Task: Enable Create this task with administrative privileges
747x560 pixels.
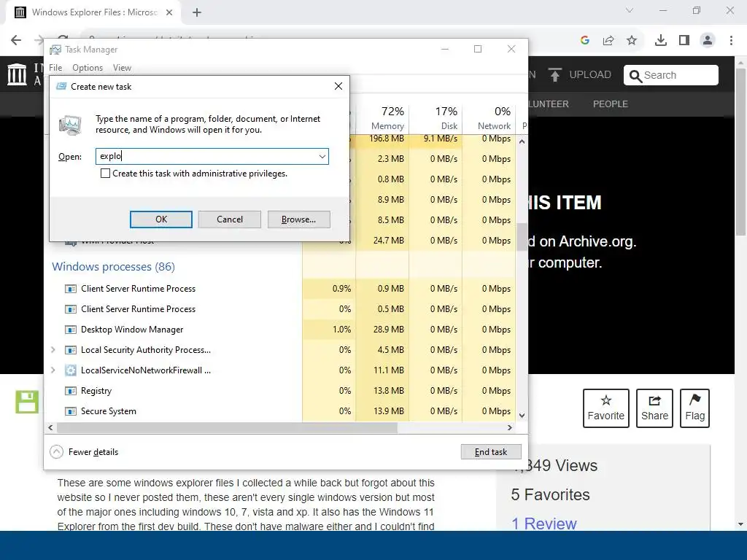Action: pyautogui.click(x=105, y=174)
